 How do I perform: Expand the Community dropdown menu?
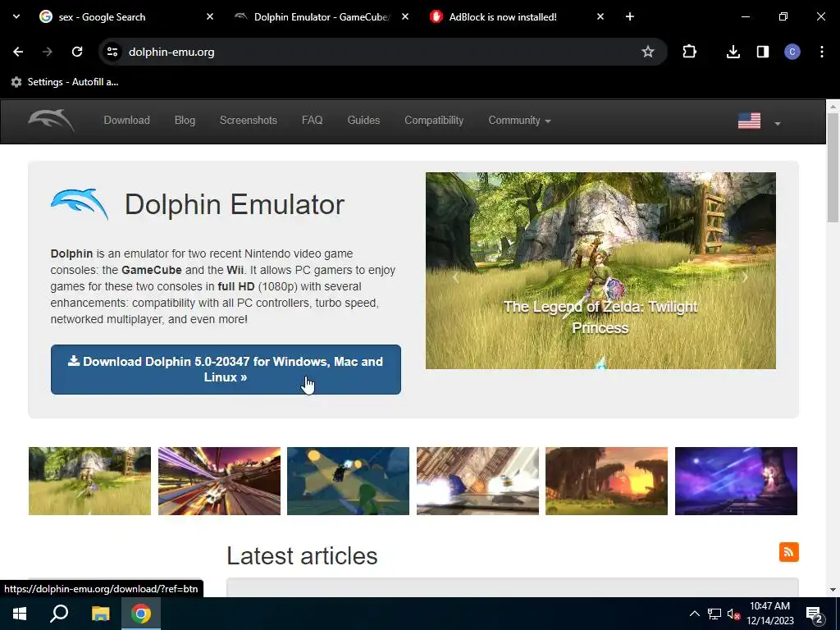[x=519, y=121]
